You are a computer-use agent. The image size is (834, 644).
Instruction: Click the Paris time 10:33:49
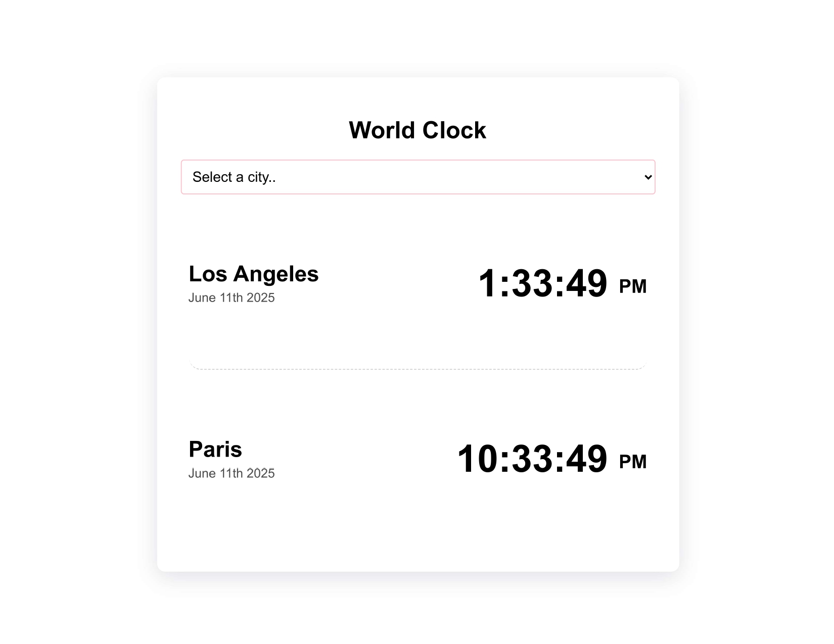[x=532, y=459]
